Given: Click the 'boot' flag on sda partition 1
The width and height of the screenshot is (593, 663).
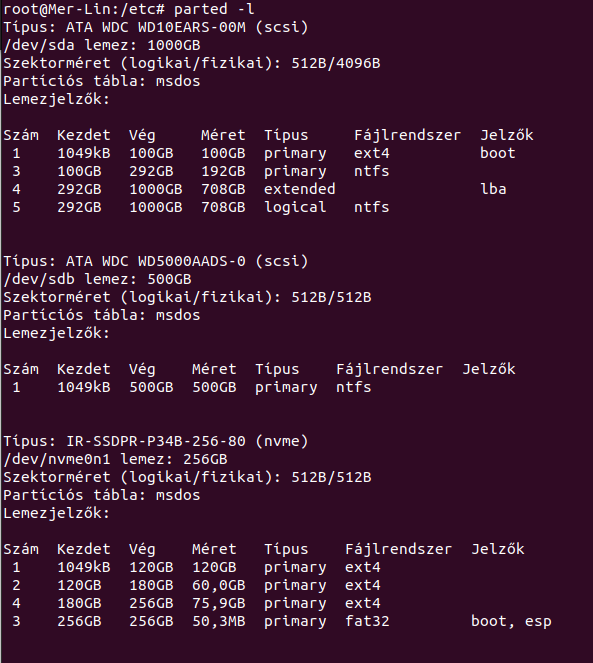Looking at the screenshot, I should [x=498, y=153].
